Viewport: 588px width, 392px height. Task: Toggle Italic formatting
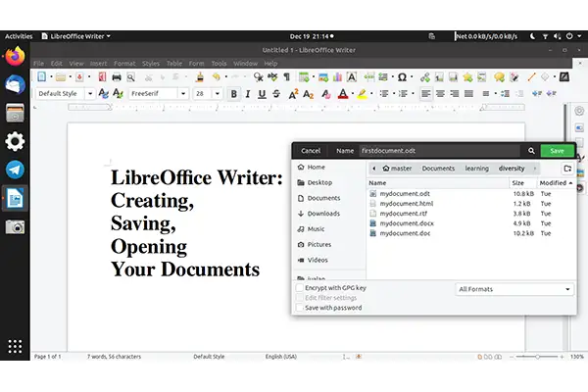(x=248, y=94)
